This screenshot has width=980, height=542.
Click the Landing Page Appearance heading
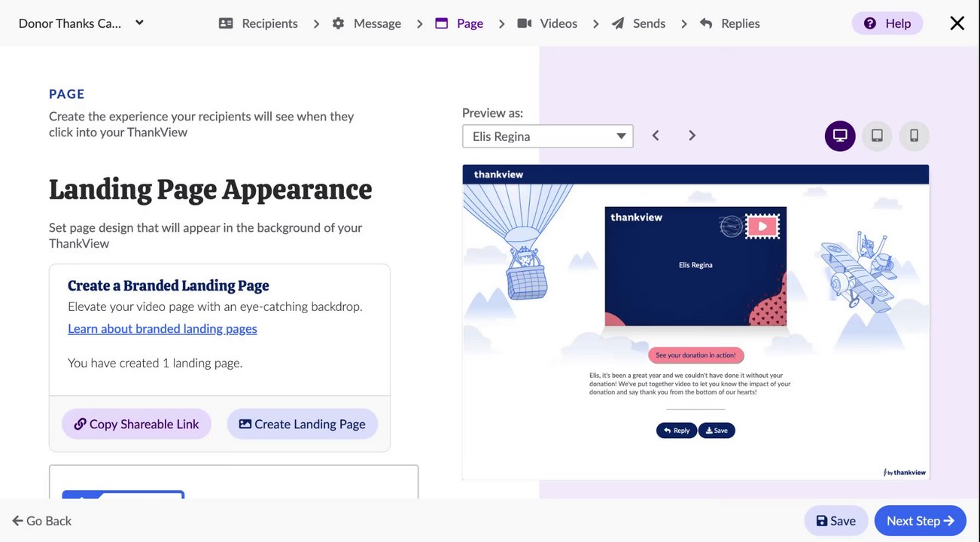211,189
